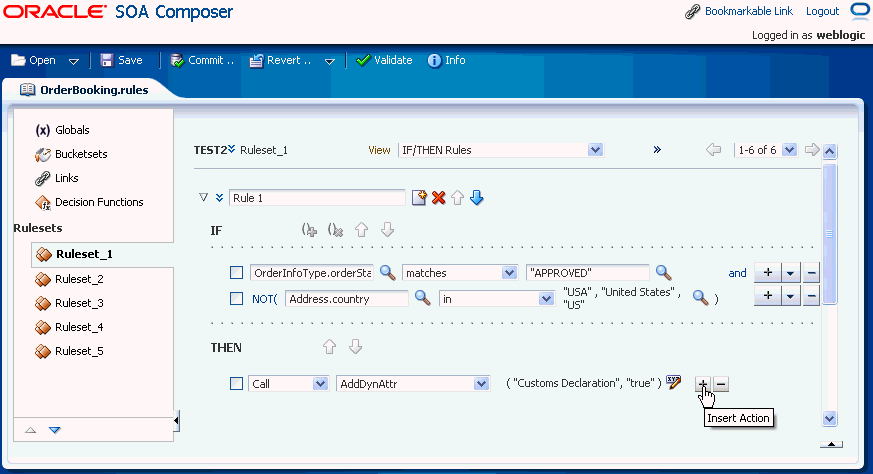Go to the next rules page arrow
This screenshot has width=873, height=474.
pyautogui.click(x=812, y=149)
